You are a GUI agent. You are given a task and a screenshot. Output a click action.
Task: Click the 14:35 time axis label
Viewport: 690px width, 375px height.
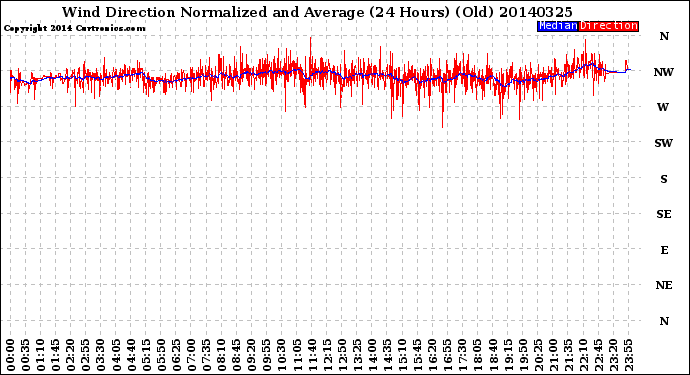click(387, 355)
